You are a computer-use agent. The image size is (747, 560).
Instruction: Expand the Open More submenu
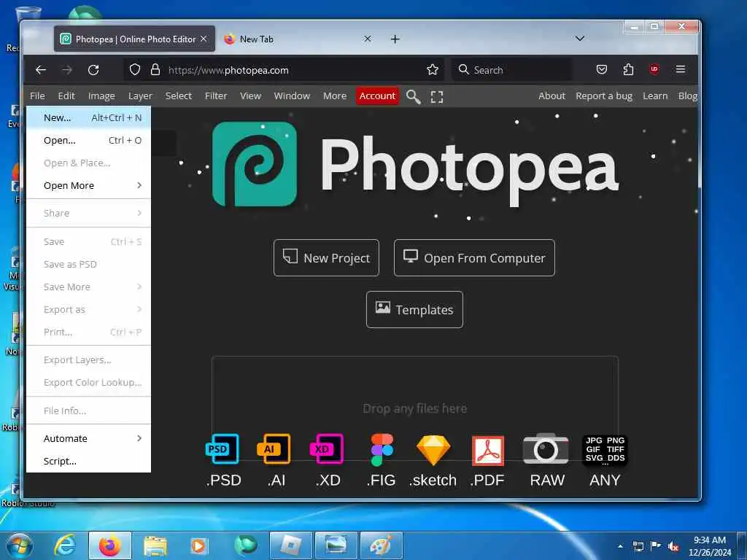[88, 186]
